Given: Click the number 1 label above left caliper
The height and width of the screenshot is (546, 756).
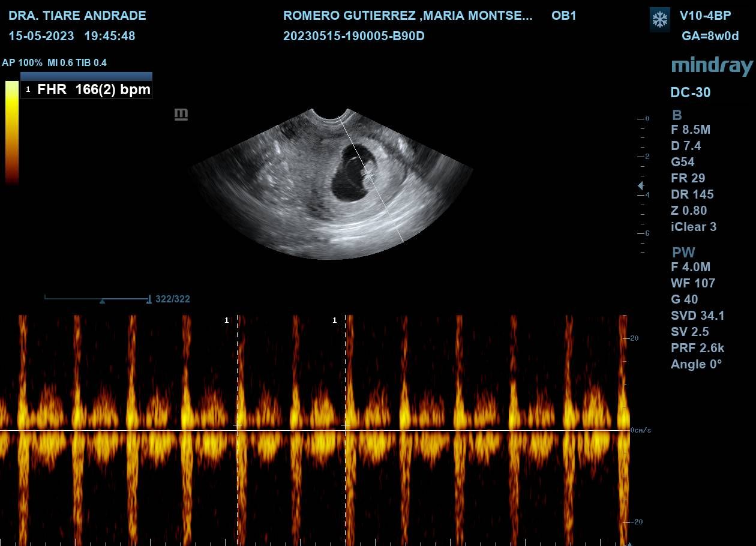Looking at the screenshot, I should [226, 320].
